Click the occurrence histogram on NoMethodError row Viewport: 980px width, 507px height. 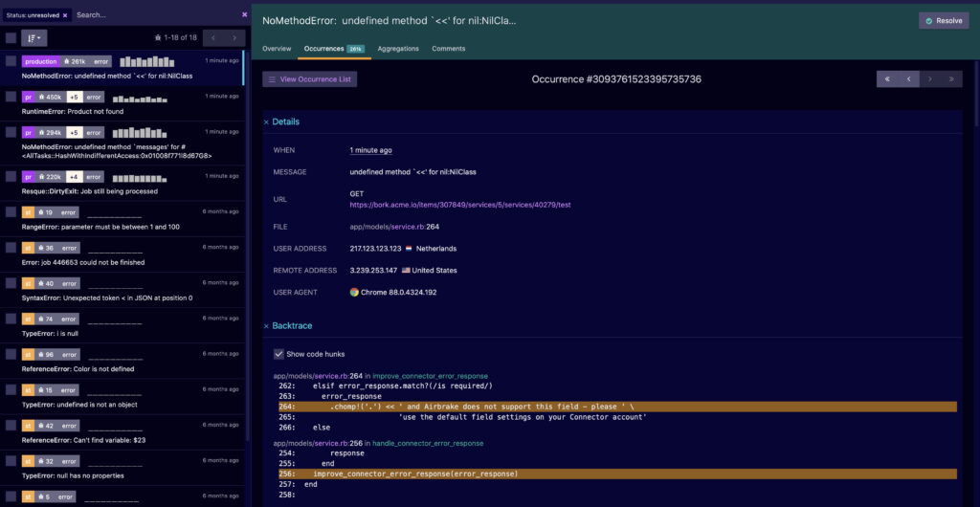click(146, 61)
